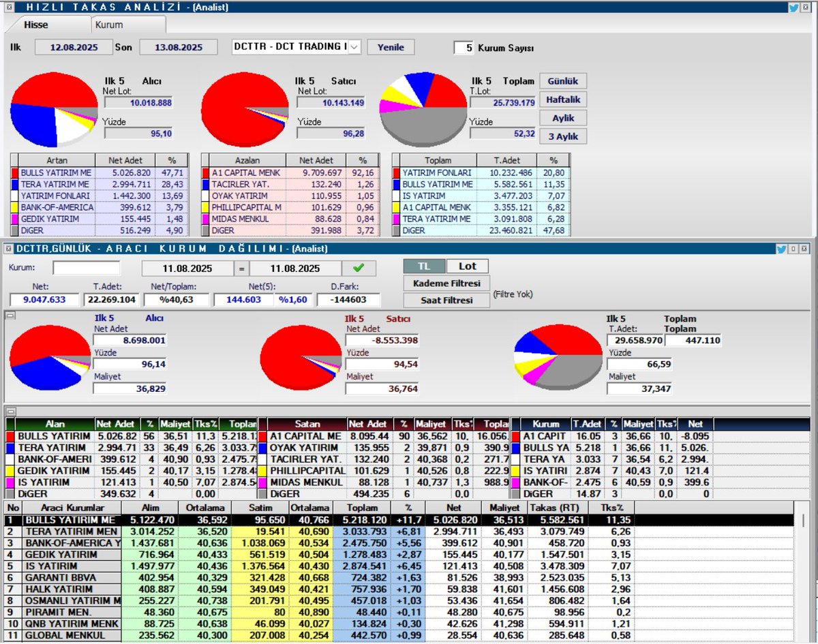Switch display to Lot mode
818x644 pixels.
(x=468, y=266)
